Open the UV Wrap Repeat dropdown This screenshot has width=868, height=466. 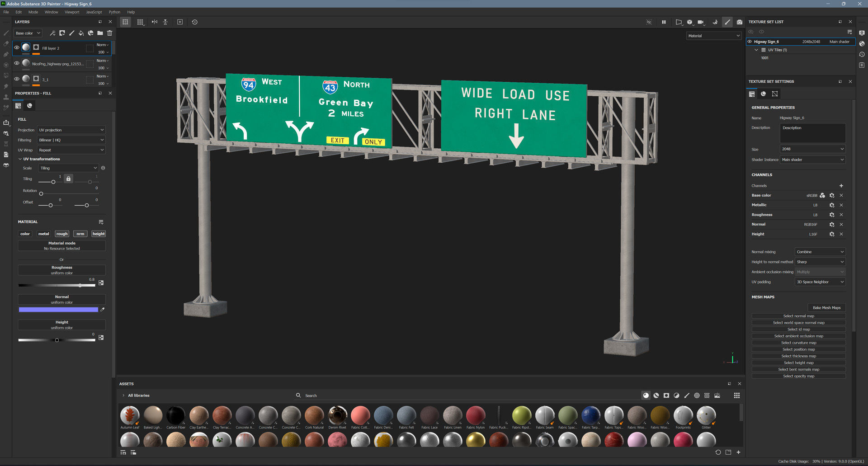pos(71,150)
